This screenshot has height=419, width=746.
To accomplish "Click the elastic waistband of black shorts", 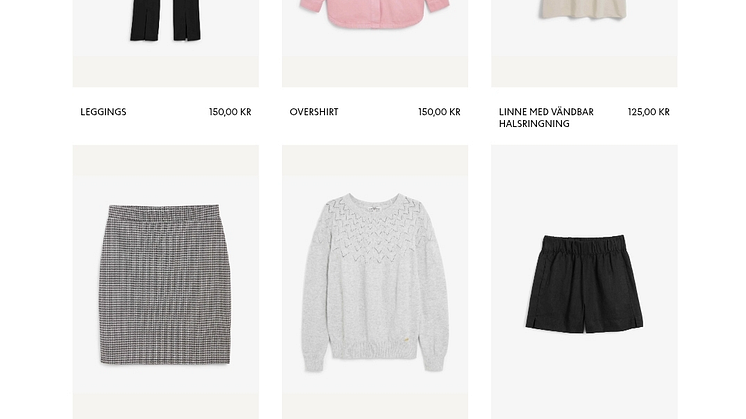I will point(584,244).
